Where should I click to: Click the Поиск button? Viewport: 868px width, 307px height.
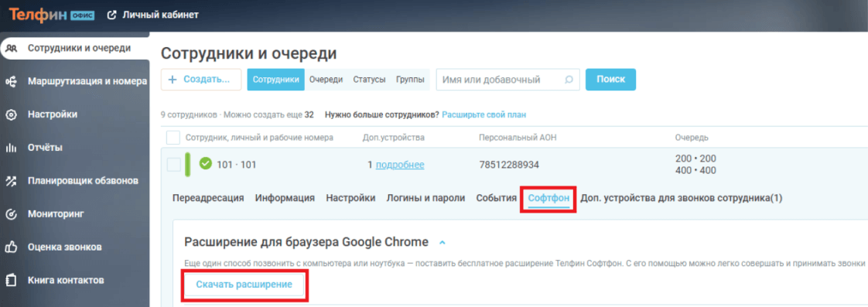coord(610,80)
